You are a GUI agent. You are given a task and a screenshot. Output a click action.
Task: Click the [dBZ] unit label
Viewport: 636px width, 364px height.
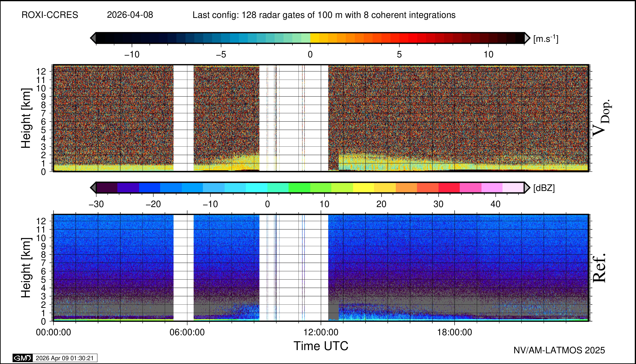[544, 188]
